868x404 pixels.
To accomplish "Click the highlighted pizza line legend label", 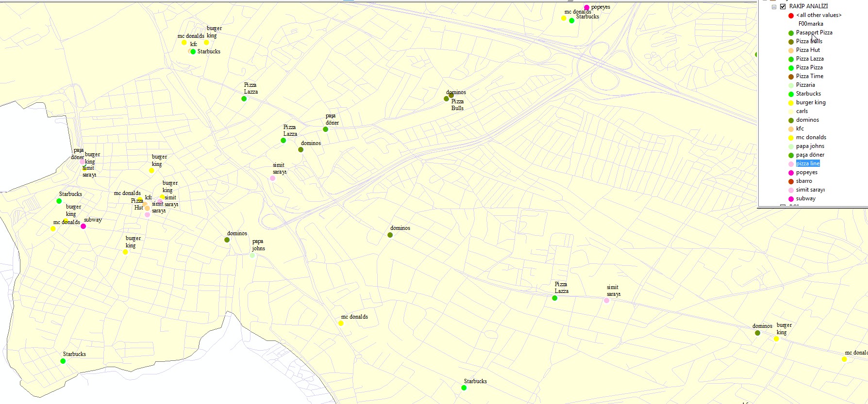I will (x=808, y=163).
